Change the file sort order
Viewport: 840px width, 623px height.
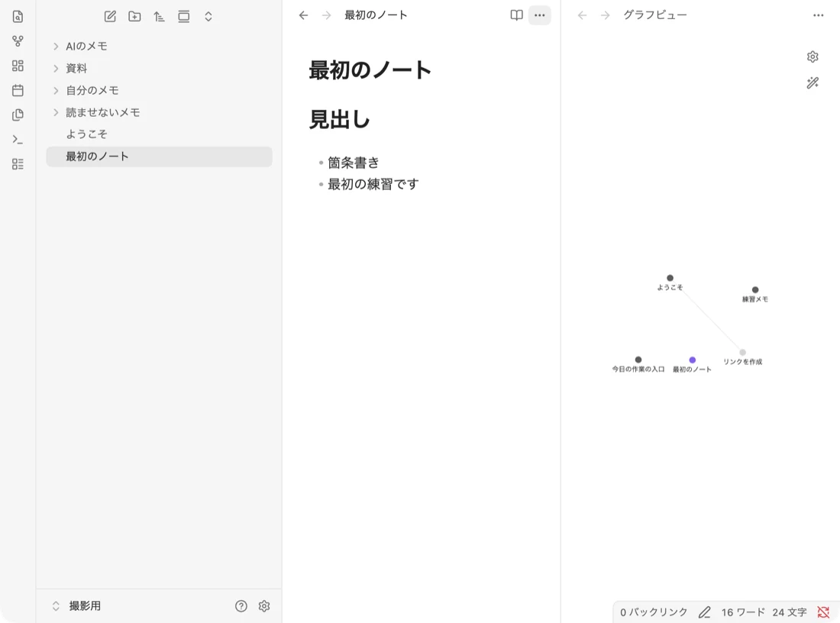pos(159,17)
